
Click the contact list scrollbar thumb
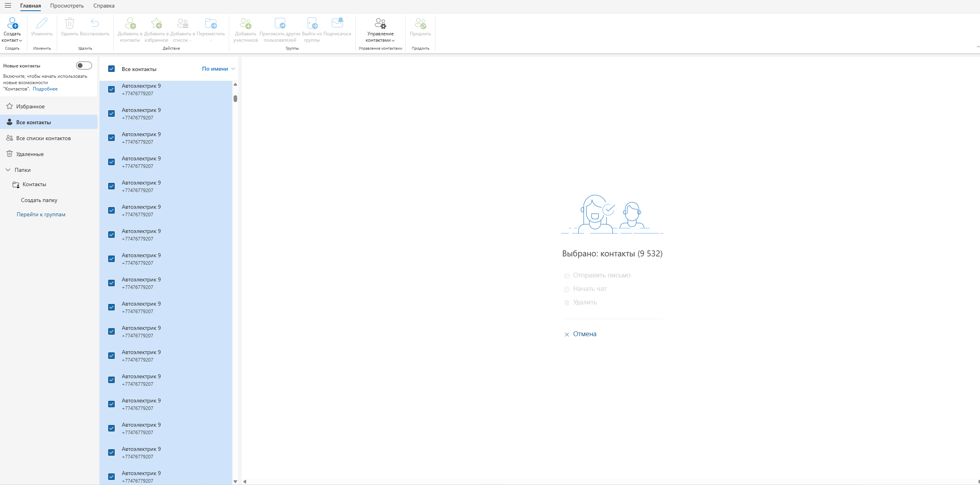235,98
